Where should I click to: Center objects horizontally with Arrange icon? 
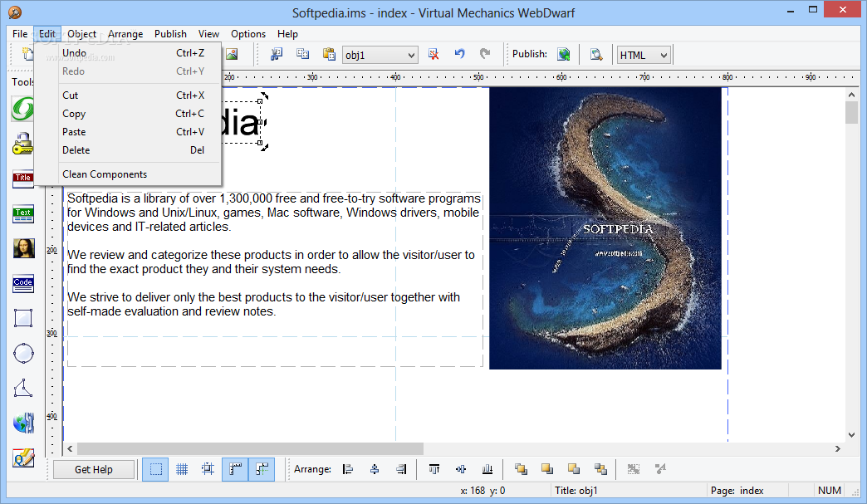375,469
